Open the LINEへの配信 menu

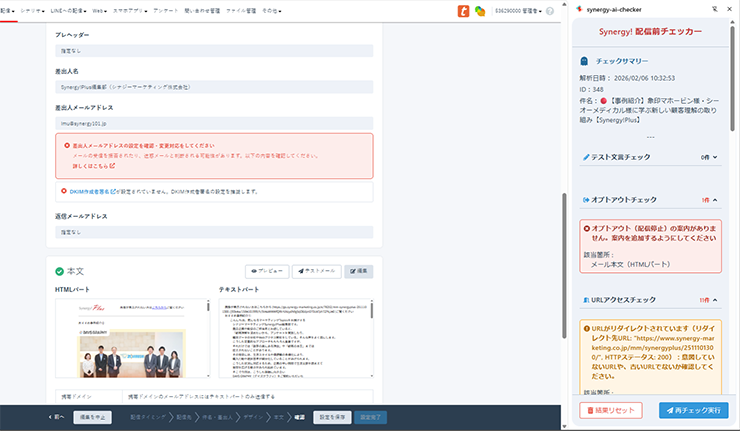coord(68,11)
